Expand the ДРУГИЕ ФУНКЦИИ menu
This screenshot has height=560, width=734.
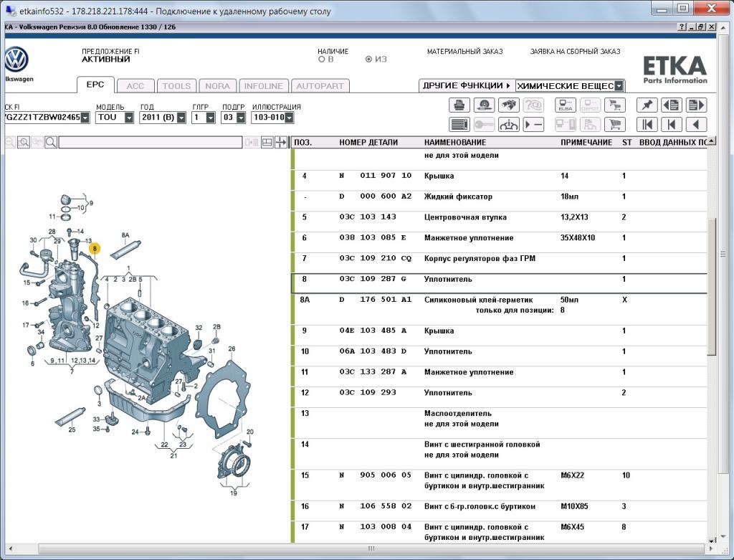[466, 86]
